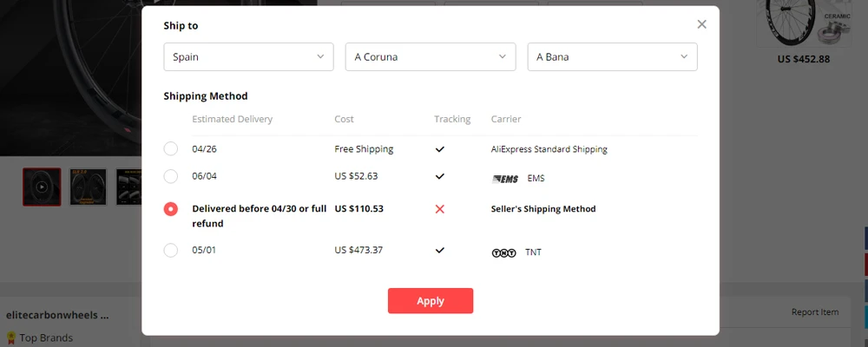Open the Spain country dropdown
This screenshot has width=868, height=347.
(x=248, y=57)
